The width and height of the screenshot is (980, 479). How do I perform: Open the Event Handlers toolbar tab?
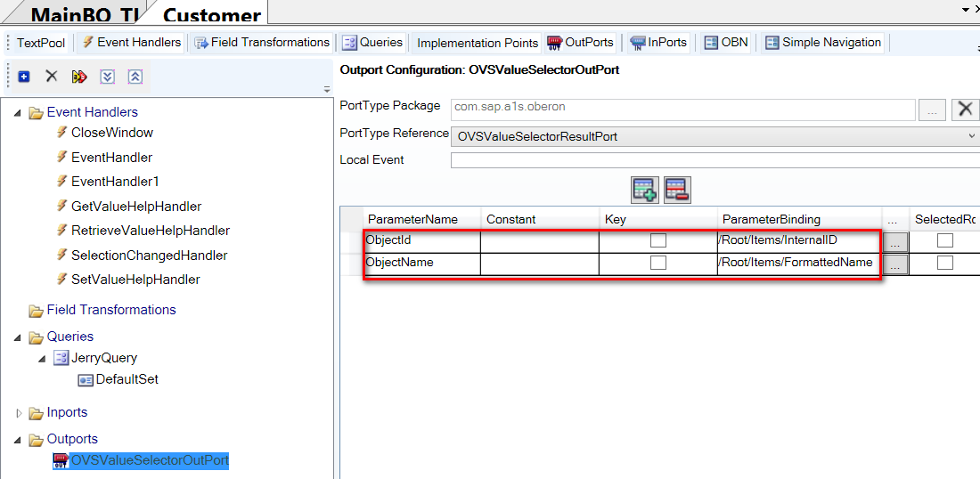pos(131,43)
